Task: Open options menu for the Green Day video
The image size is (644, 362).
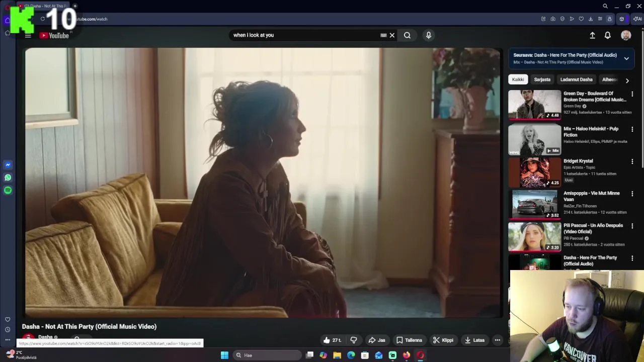Action: point(632,94)
